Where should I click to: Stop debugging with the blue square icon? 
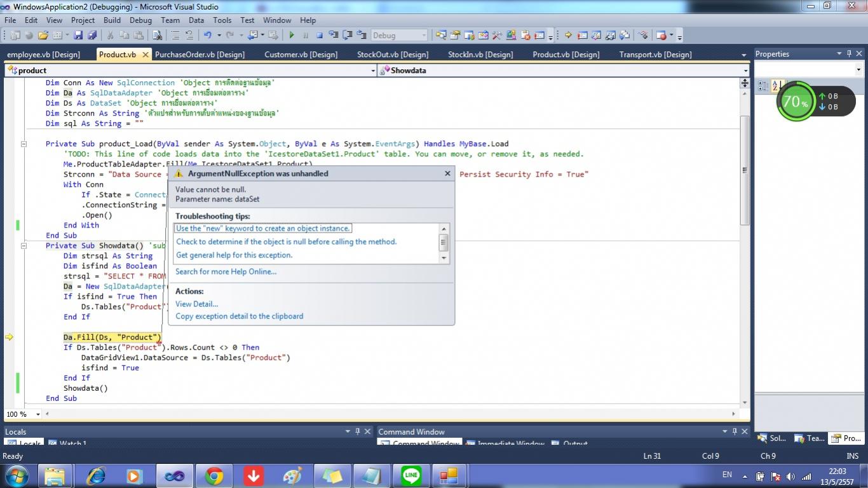(x=320, y=36)
